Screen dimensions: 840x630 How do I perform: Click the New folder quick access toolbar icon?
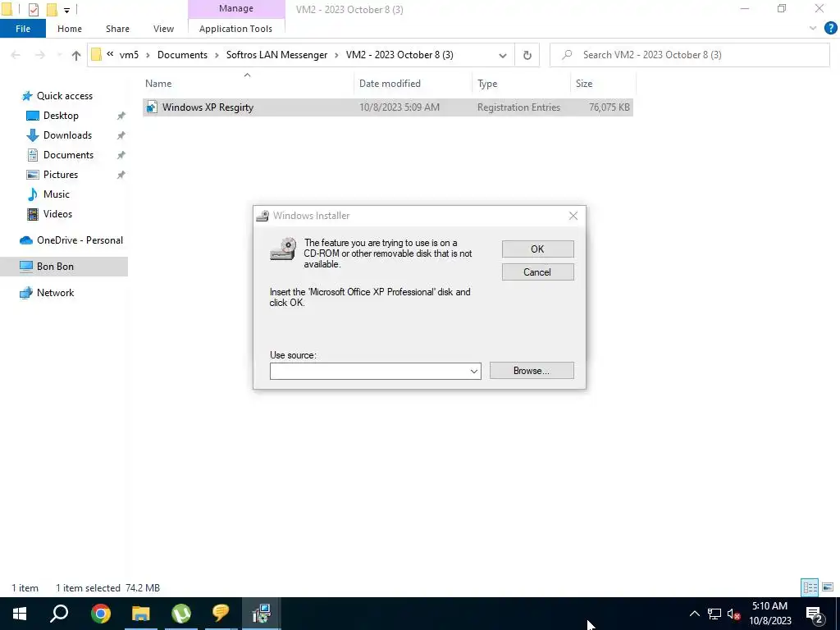point(52,9)
